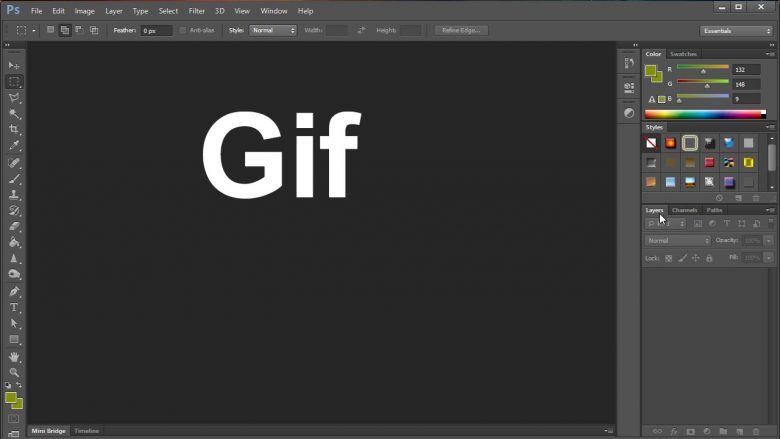Click the foreground color swatch in toolbar
780x439 pixels.
[11, 397]
